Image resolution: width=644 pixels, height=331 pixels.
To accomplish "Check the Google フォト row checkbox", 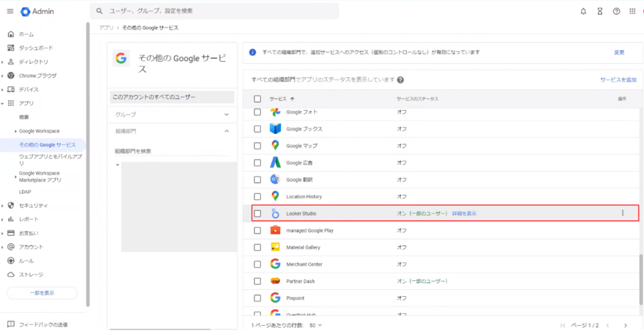I will tap(257, 111).
